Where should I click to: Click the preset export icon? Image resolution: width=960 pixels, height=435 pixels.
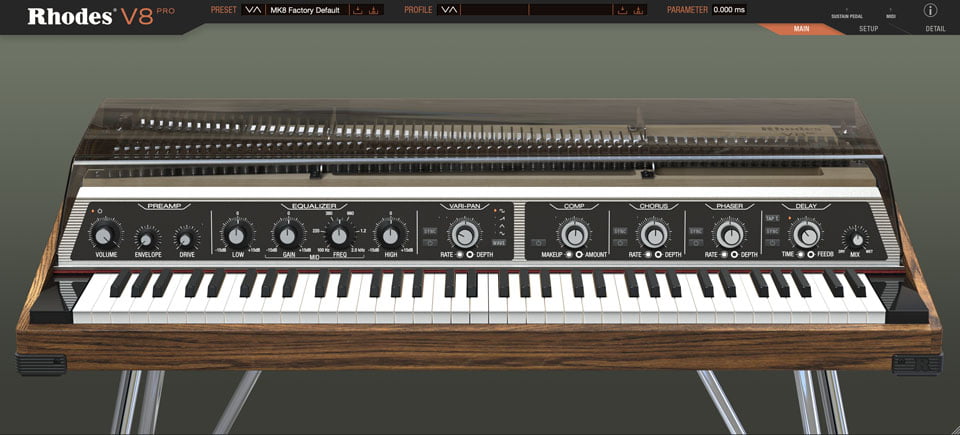tap(374, 10)
